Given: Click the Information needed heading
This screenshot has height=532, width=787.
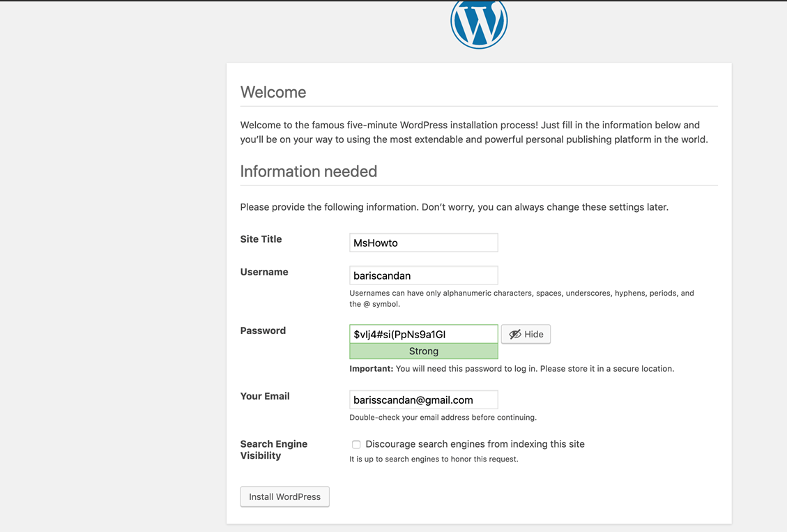Looking at the screenshot, I should coord(309,172).
